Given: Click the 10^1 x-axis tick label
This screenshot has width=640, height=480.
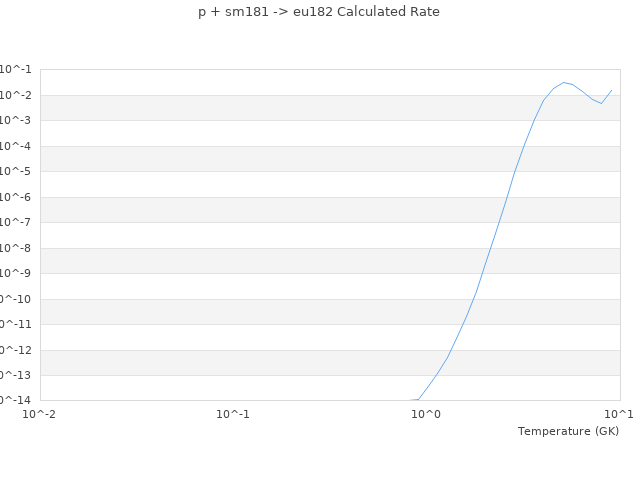Looking at the screenshot, I should 619,413.
